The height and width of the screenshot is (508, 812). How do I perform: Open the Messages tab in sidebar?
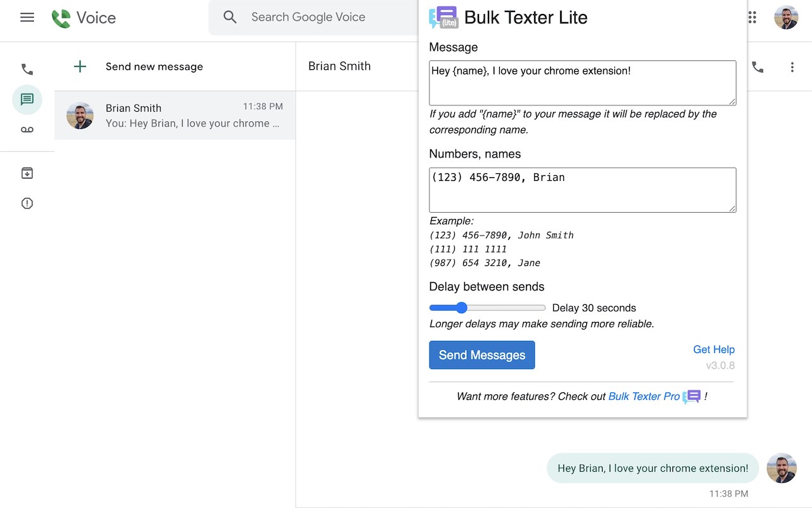tap(27, 100)
